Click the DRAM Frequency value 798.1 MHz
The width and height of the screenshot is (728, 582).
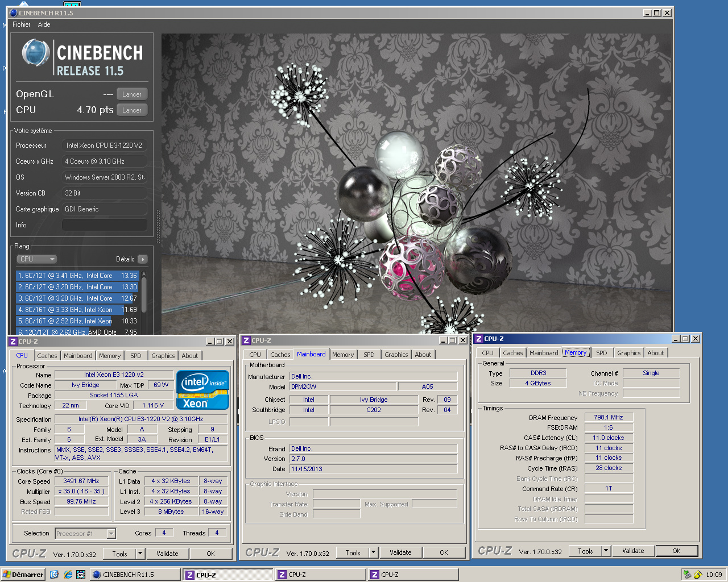609,417
